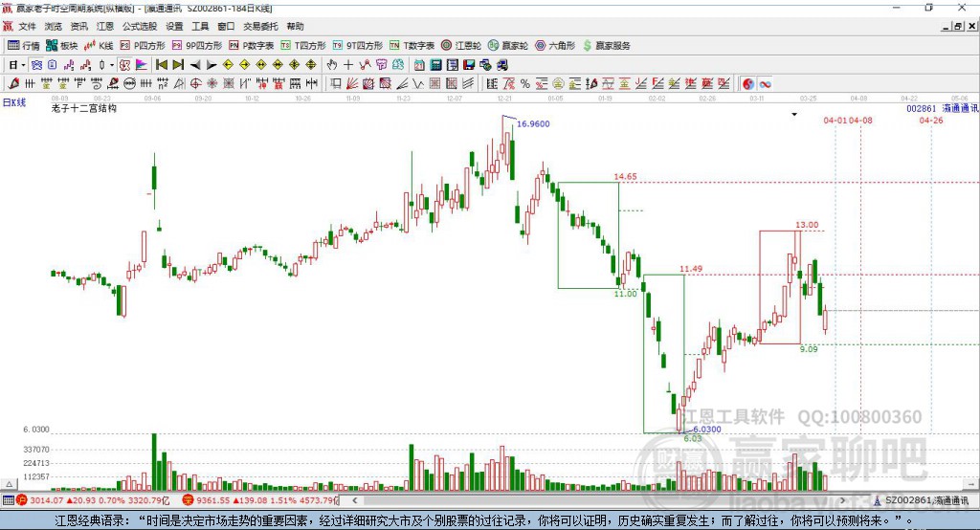The height and width of the screenshot is (530, 980).
Task: Open the 工具 menu
Action: 200,26
